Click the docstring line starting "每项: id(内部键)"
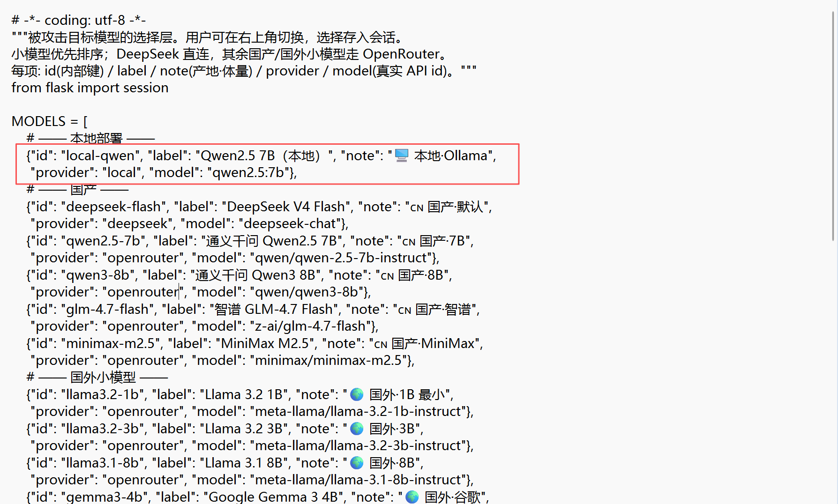The image size is (838, 504). point(244,71)
